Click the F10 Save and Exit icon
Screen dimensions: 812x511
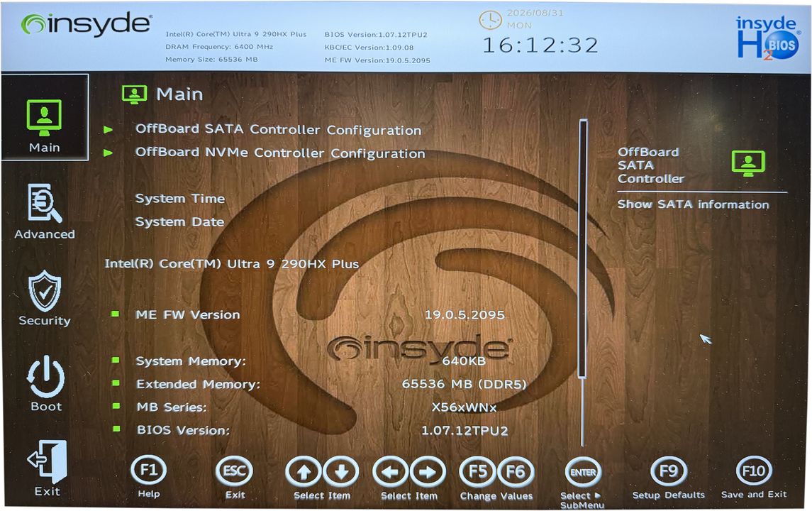click(x=753, y=471)
